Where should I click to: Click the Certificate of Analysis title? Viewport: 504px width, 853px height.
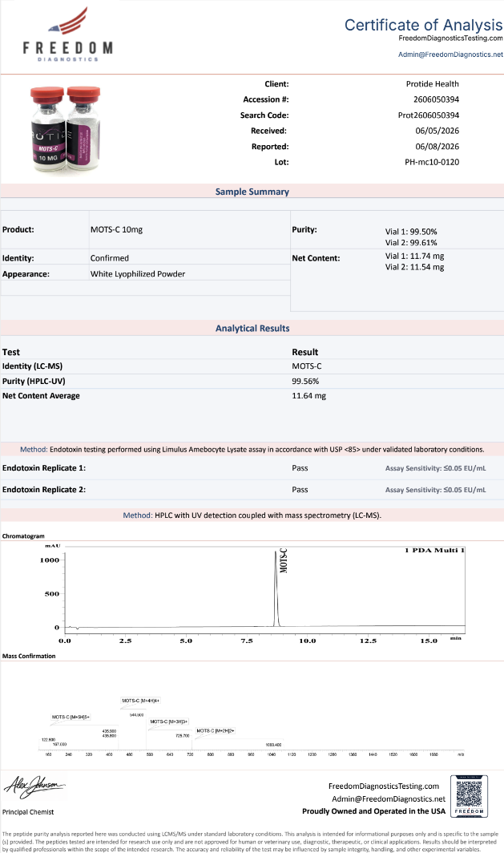click(x=424, y=25)
